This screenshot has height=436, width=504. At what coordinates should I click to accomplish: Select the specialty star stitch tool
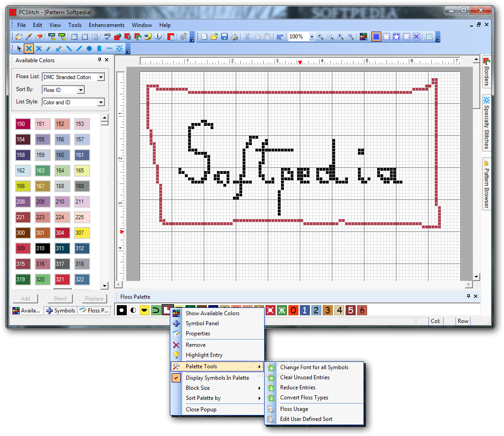tap(119, 49)
